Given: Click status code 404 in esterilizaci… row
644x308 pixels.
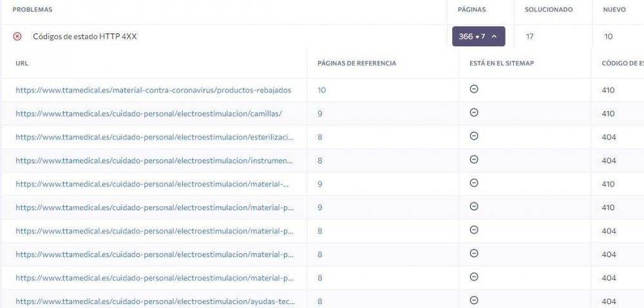Looking at the screenshot, I should tap(609, 137).
